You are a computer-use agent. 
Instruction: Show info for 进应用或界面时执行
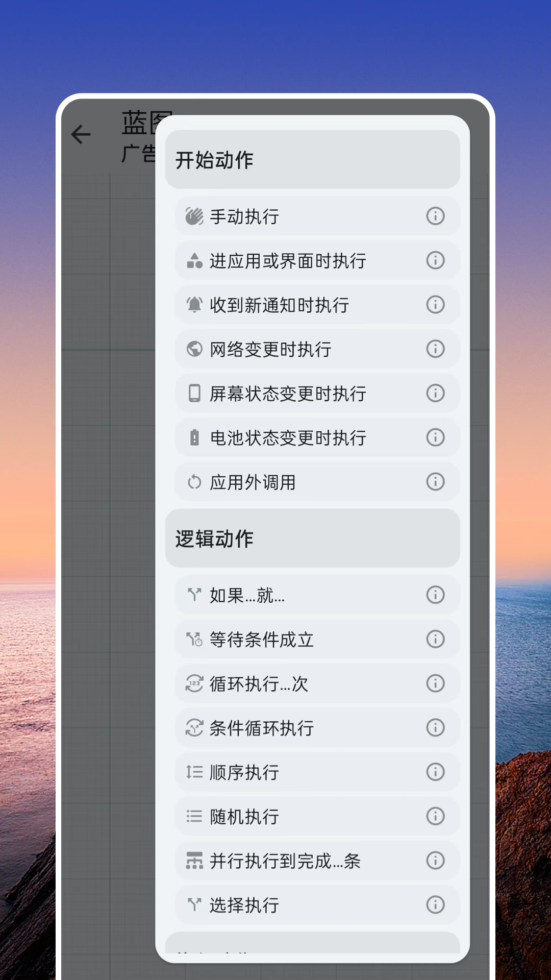(435, 260)
